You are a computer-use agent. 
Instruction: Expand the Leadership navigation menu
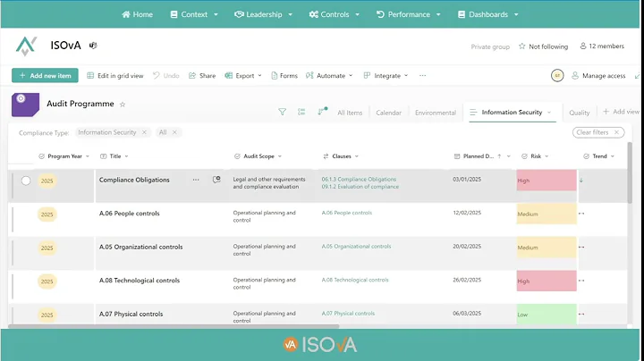click(x=263, y=14)
